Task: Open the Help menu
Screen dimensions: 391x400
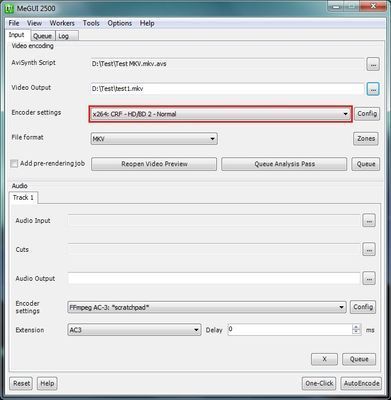Action: click(x=147, y=23)
